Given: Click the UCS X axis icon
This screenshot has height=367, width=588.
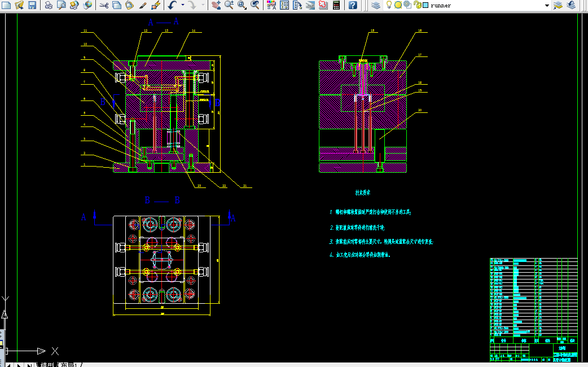Looking at the screenshot, I should 55,351.
